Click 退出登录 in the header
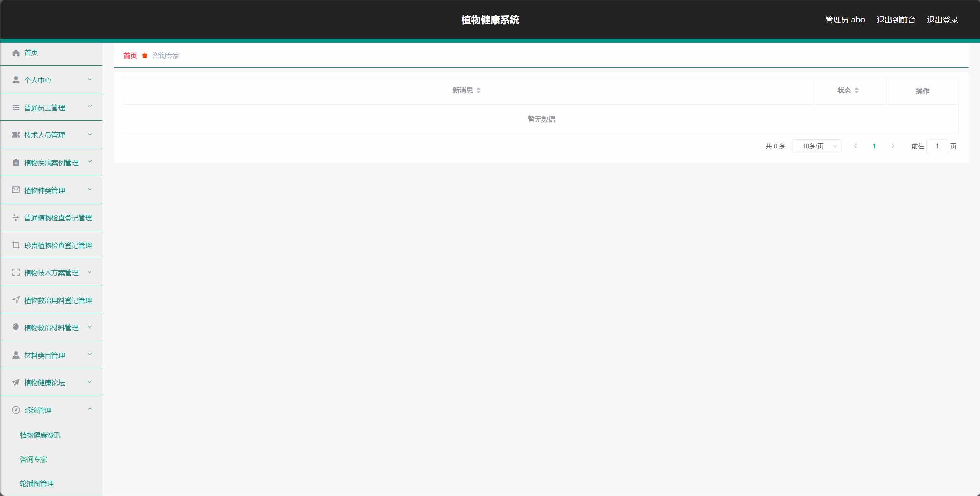Screen dimensions: 980x496 (x=942, y=20)
